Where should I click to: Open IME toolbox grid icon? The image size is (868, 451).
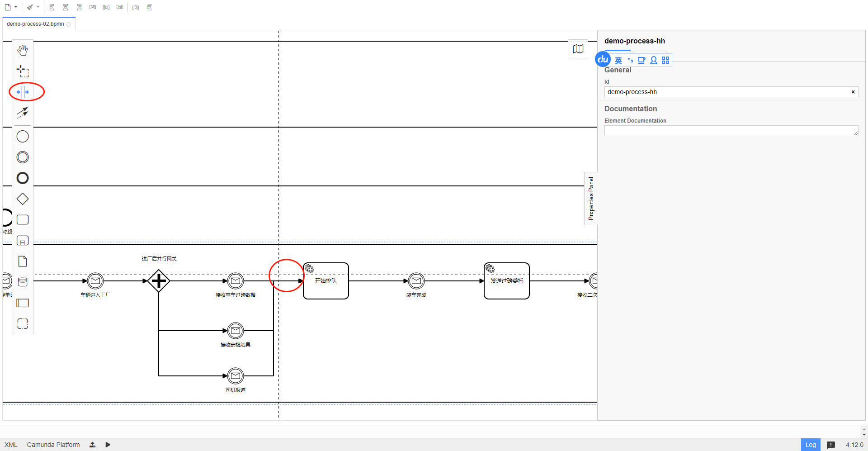click(665, 60)
